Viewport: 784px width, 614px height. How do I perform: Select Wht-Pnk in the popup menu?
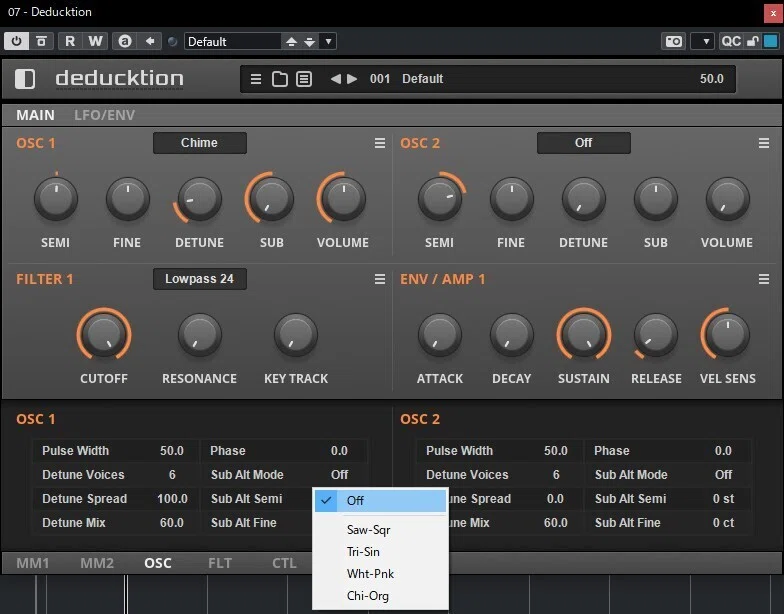coord(380,574)
